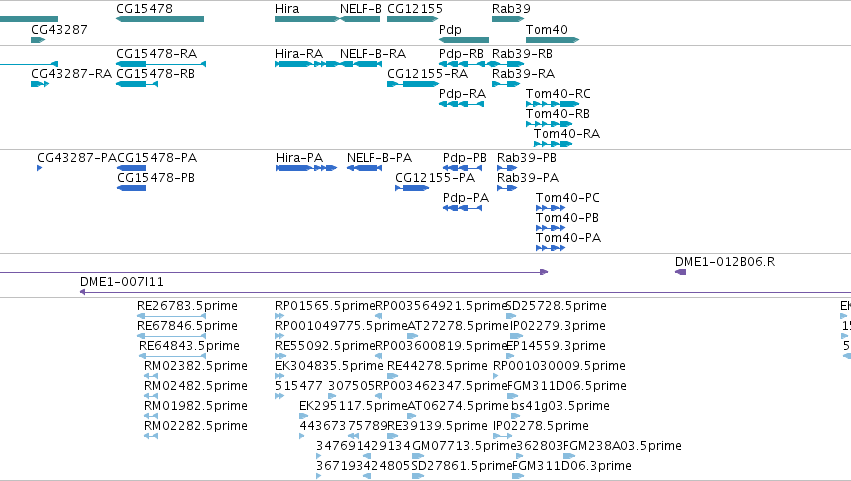Open EST RE67846.5prime label
This screenshot has width=851, height=481.
point(187,326)
